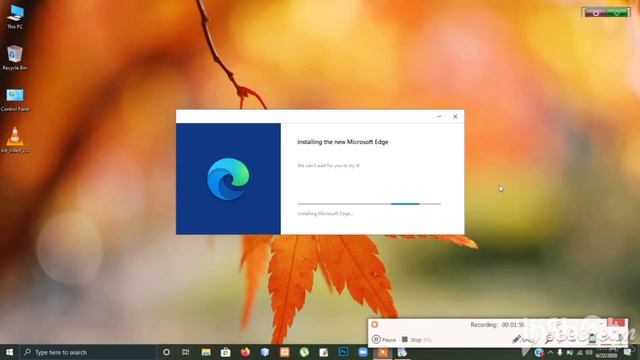Open Zoom from the taskbar

(x=362, y=352)
